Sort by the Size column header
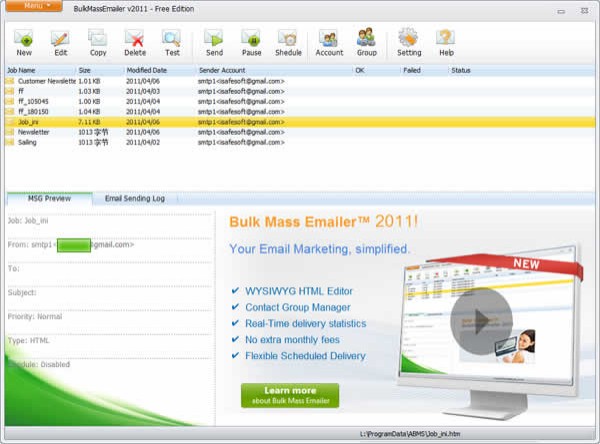Viewport: 600px width, 444px height. [100, 70]
